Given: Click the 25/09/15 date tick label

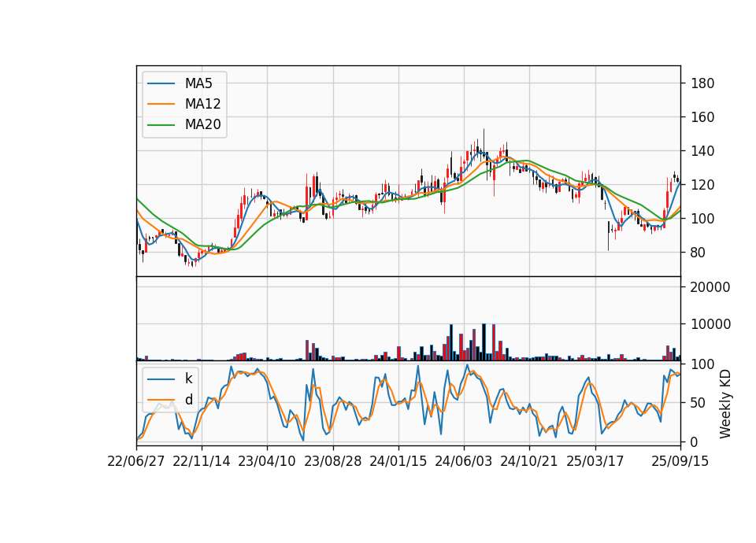Looking at the screenshot, I should click(x=680, y=461).
